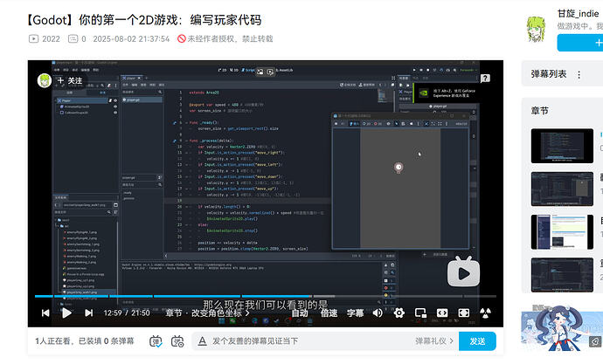
Task: Click the 2022 play count icon
Action: (x=33, y=38)
